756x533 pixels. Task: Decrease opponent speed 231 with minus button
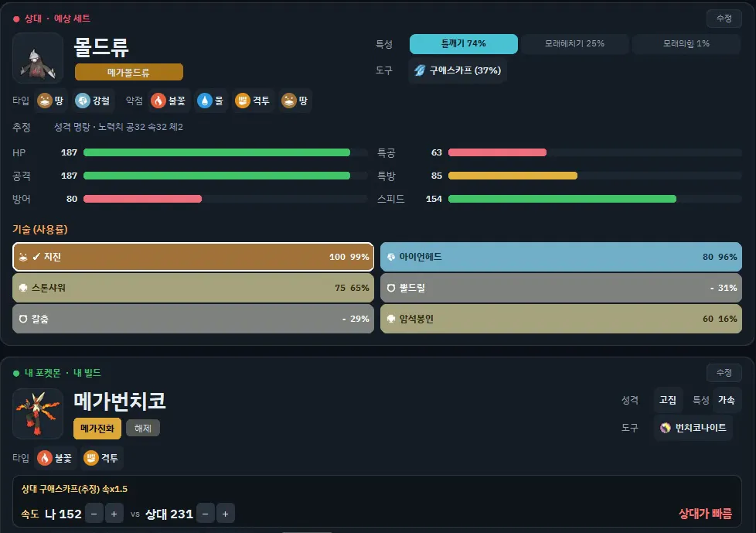(206, 514)
